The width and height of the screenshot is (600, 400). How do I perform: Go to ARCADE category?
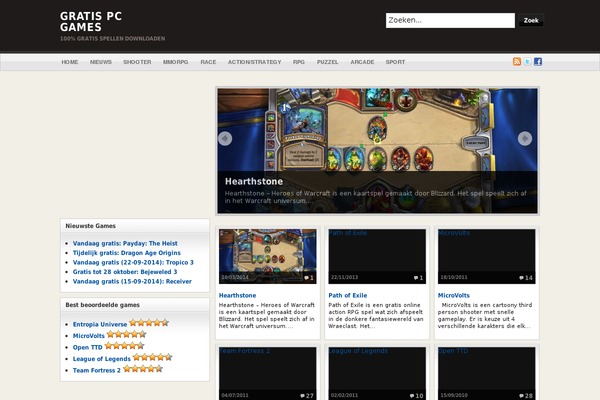362,62
